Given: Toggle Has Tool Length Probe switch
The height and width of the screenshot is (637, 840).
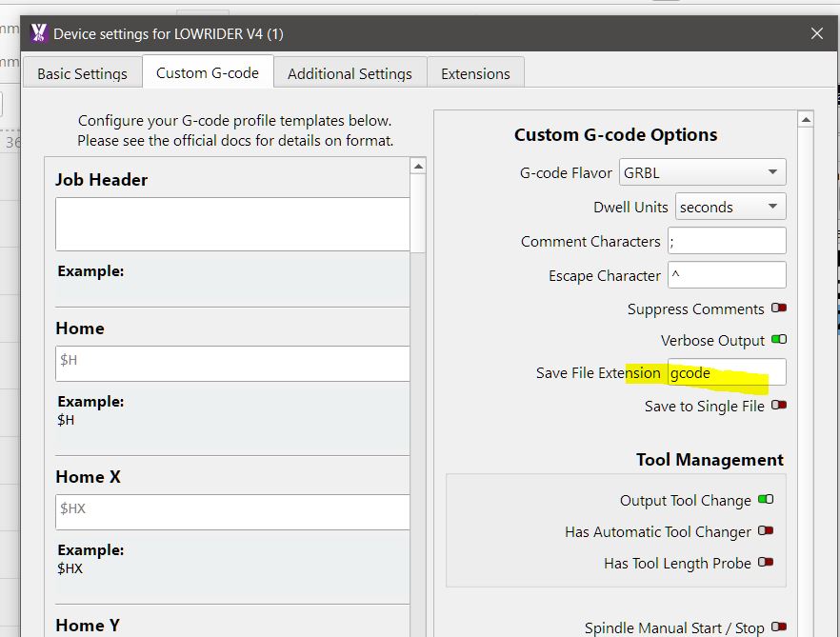Looking at the screenshot, I should (766, 563).
